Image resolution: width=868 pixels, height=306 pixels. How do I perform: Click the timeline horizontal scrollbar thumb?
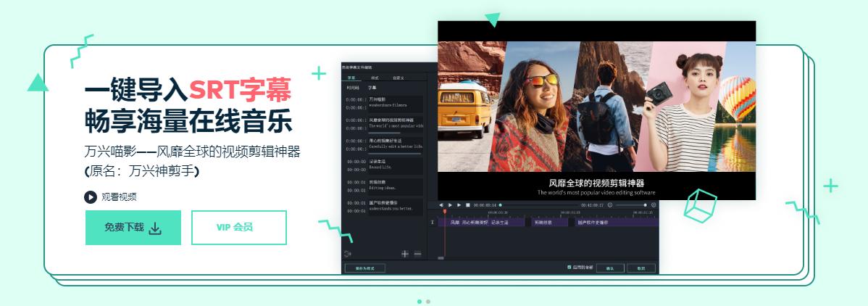tap(441, 257)
